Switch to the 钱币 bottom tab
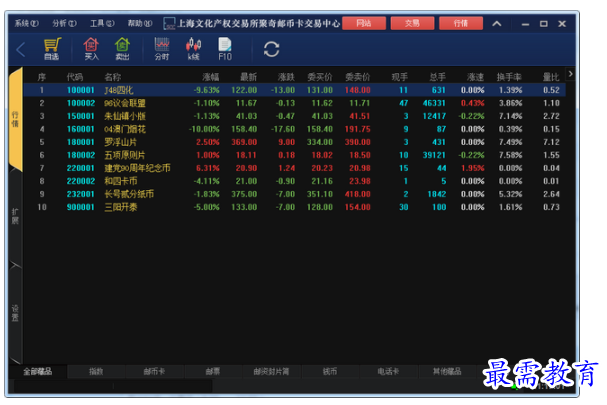Viewport: 607px width, 405px height. tap(330, 372)
